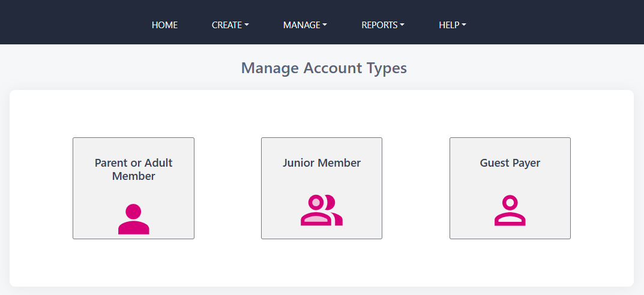Click the 'Guest Payer' title text
This screenshot has width=644, height=295.
pos(510,163)
